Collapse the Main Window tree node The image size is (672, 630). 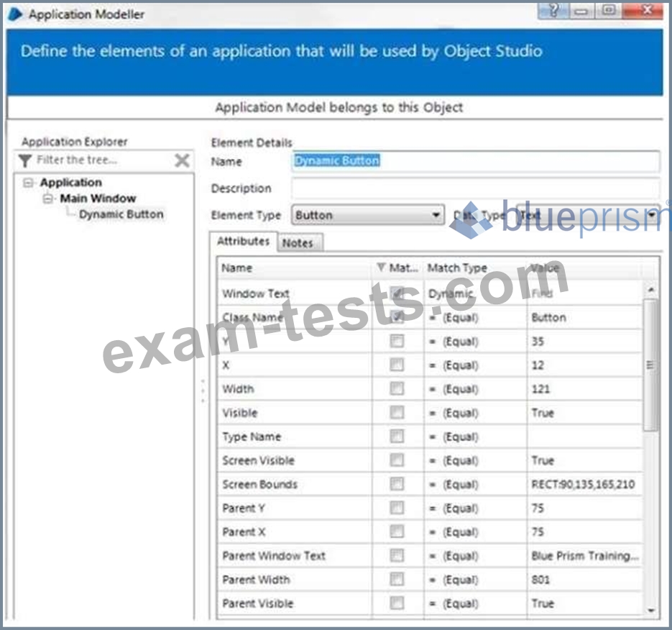(48, 198)
